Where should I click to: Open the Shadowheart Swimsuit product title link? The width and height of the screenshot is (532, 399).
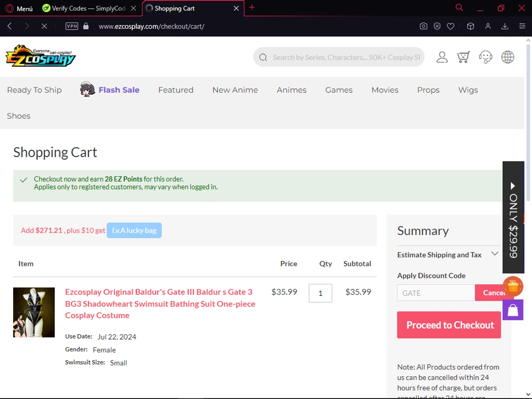tap(160, 304)
